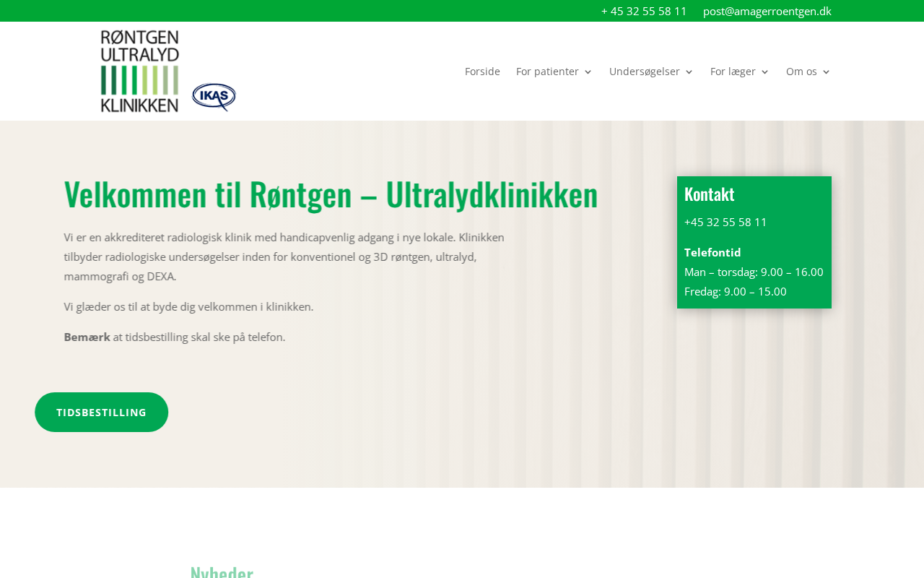Click the bold Bemærk notice text
The image size is (924, 578).
(87, 337)
